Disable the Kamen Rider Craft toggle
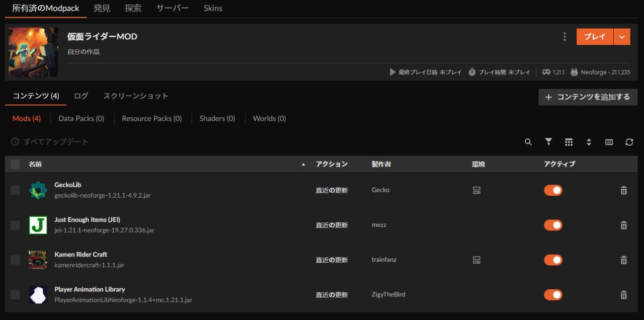644x320 pixels. coord(553,260)
